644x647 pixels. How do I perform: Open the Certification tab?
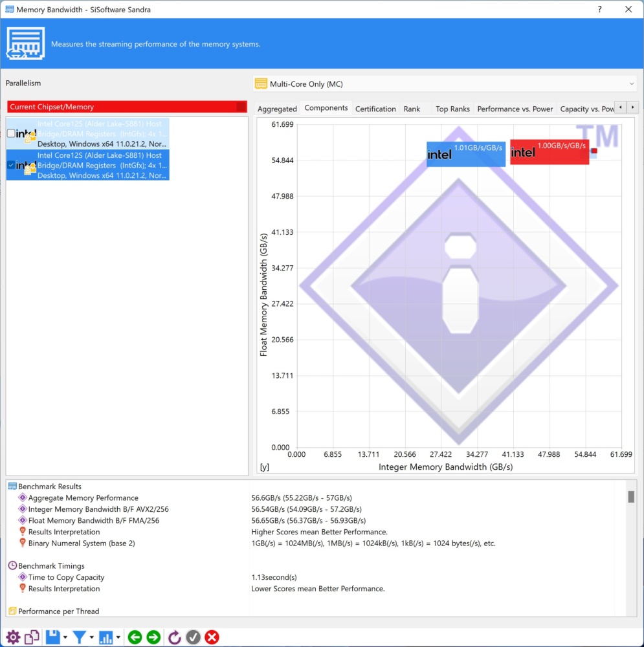pos(375,109)
